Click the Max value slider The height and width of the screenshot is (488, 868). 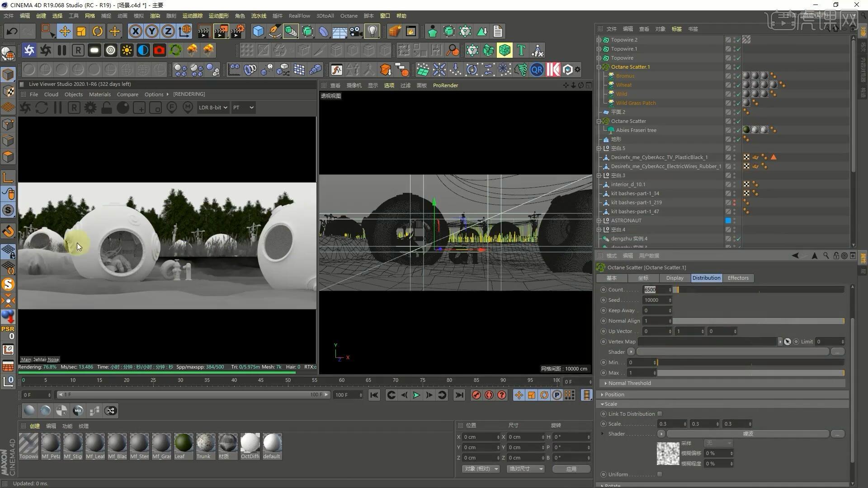(x=750, y=373)
